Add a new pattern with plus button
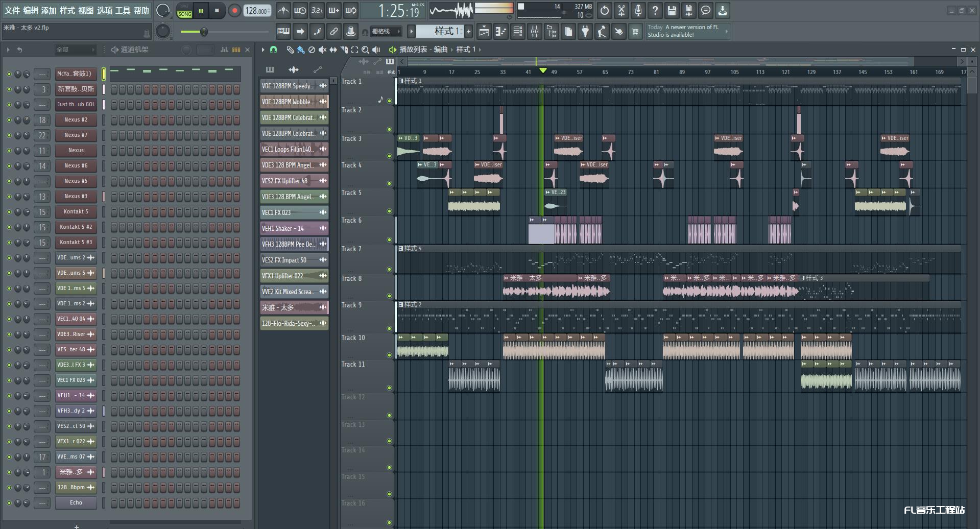The height and width of the screenshot is (529, 980). point(468,32)
